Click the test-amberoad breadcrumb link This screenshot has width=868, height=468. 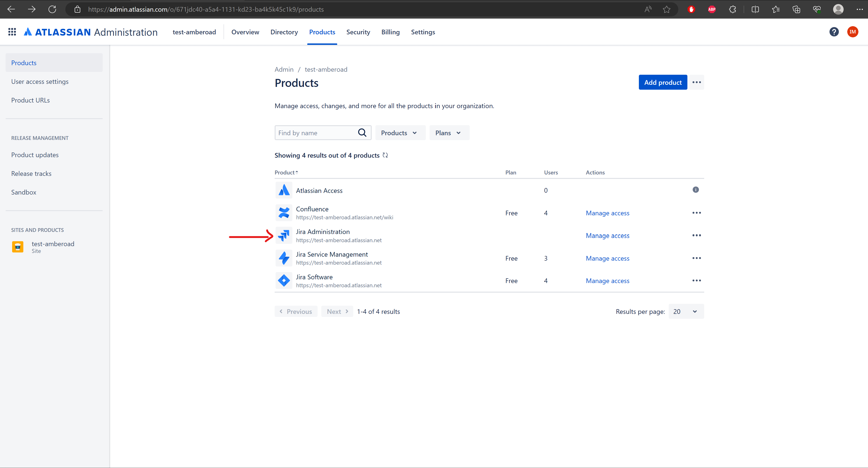[x=326, y=69]
